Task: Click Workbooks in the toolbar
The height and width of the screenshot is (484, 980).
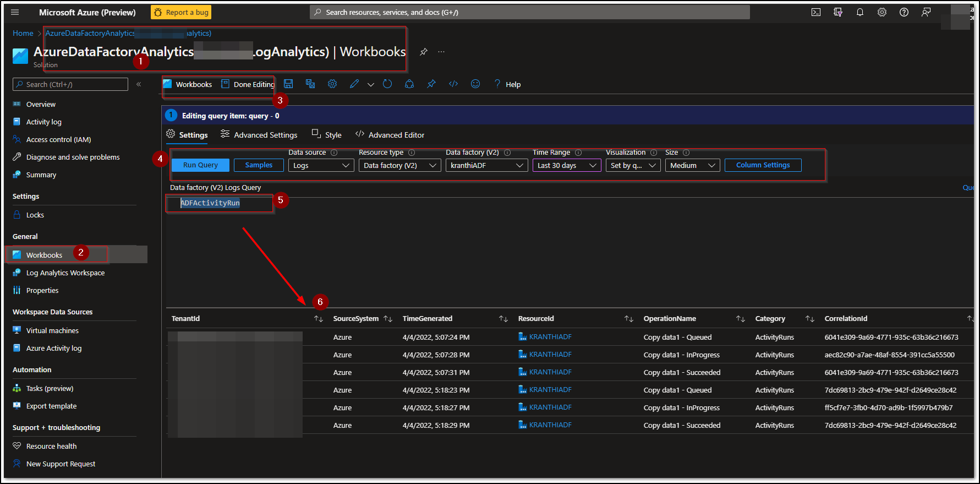Action: pos(188,84)
